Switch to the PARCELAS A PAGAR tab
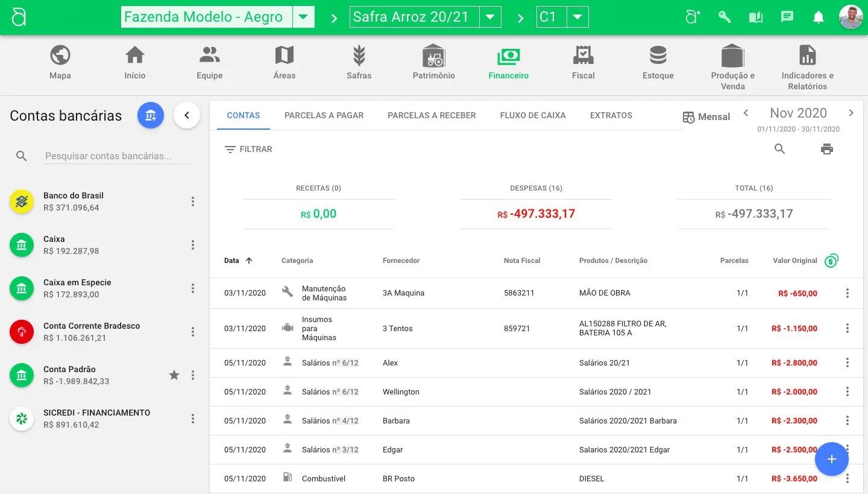Image resolution: width=868 pixels, height=494 pixels. 324,115
